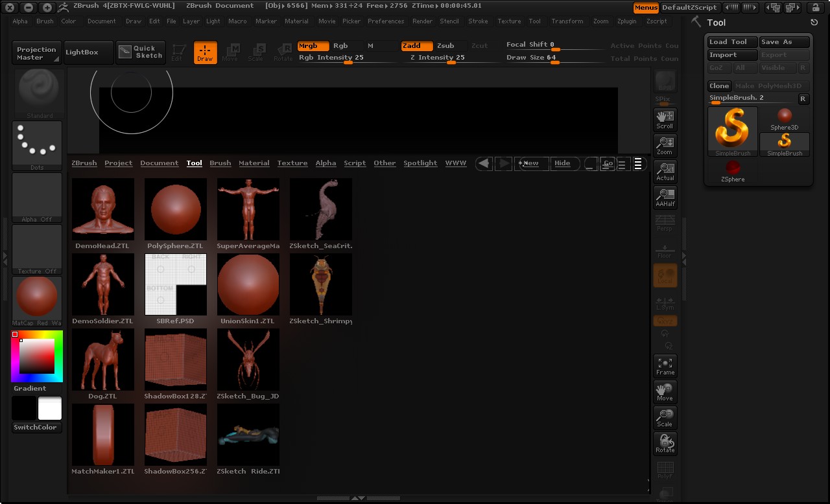
Task: Toggle the Rgb color mode
Action: 340,46
